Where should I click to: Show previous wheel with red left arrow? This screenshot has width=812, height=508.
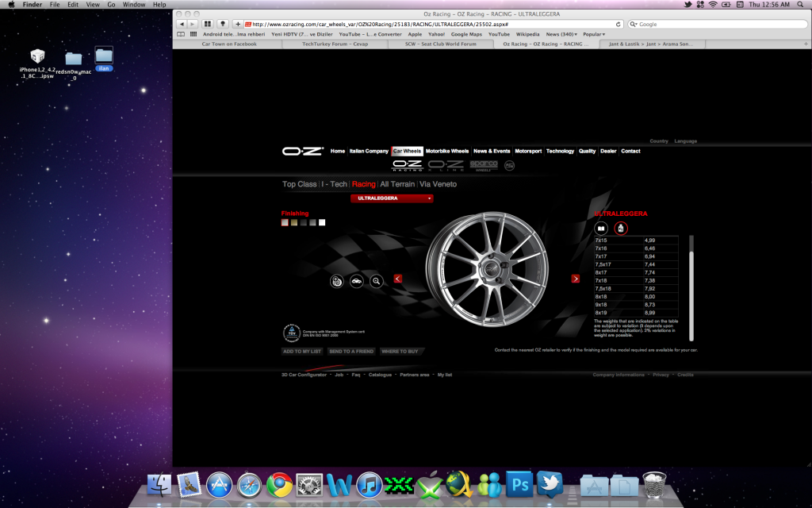(398, 279)
